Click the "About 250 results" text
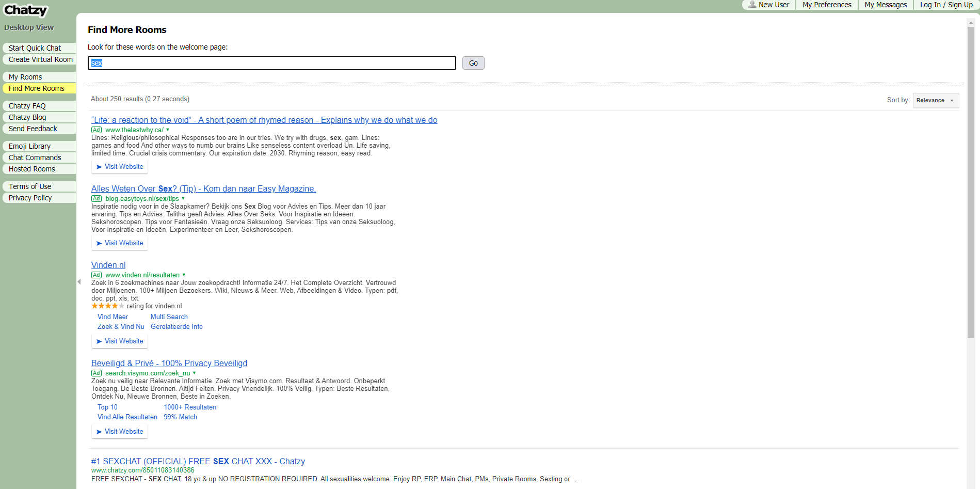This screenshot has width=980, height=489. pyautogui.click(x=140, y=99)
